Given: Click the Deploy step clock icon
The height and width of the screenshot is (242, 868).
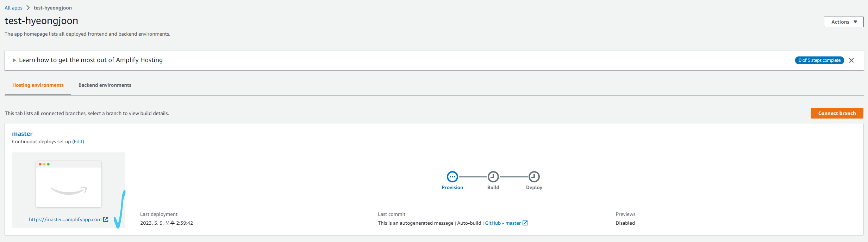Looking at the screenshot, I should point(534,177).
